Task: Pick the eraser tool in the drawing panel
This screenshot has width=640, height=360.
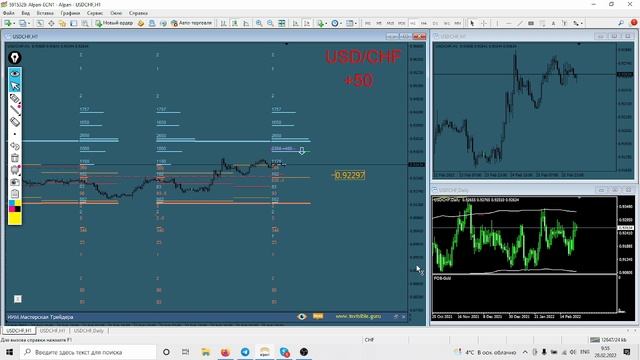Action: coord(15,122)
